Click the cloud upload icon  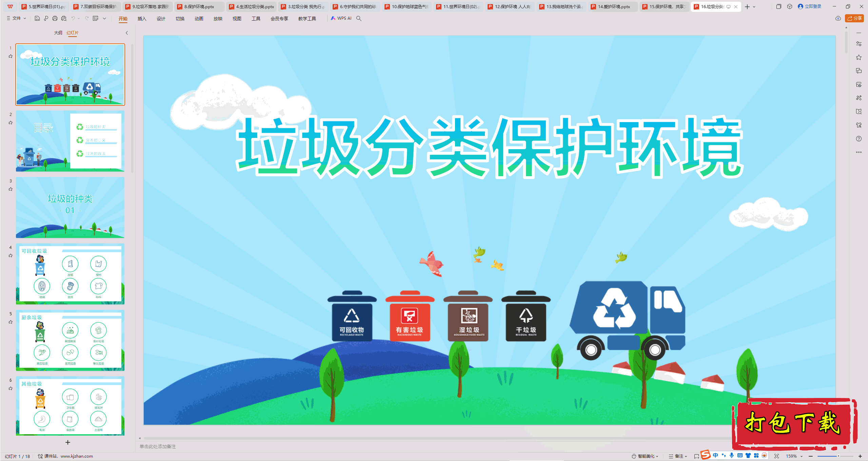(x=838, y=18)
